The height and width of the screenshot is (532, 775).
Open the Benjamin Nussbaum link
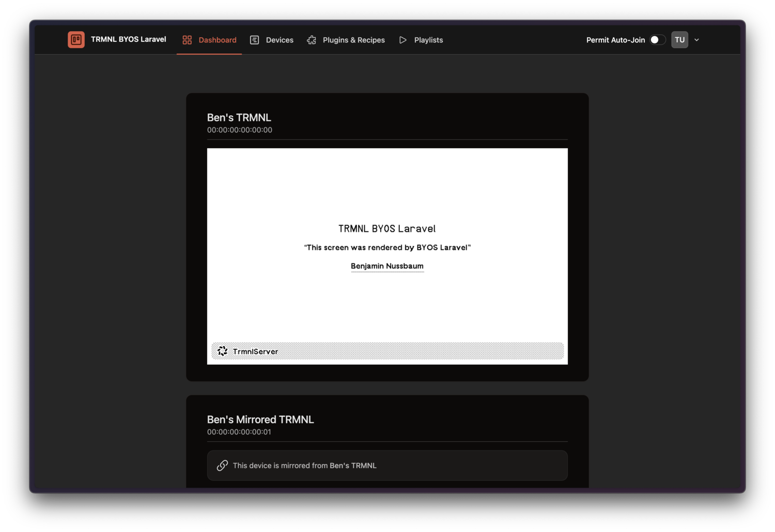[387, 266]
